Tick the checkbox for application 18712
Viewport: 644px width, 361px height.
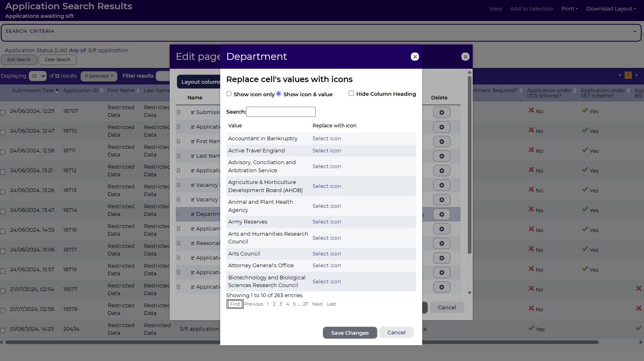(x=2, y=172)
